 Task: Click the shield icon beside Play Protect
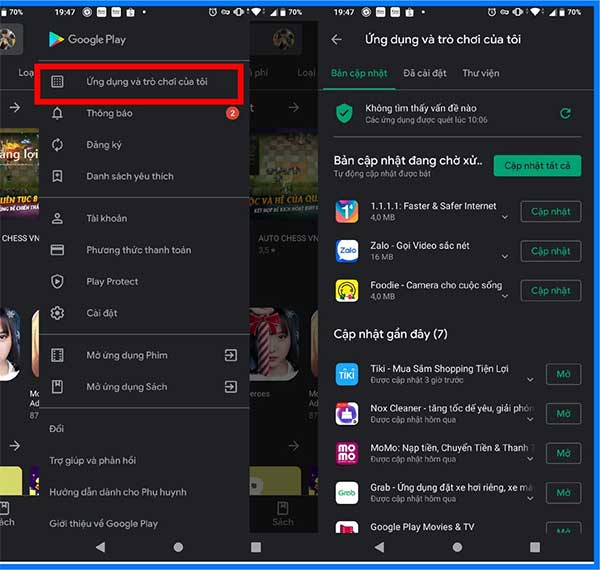coord(57,282)
